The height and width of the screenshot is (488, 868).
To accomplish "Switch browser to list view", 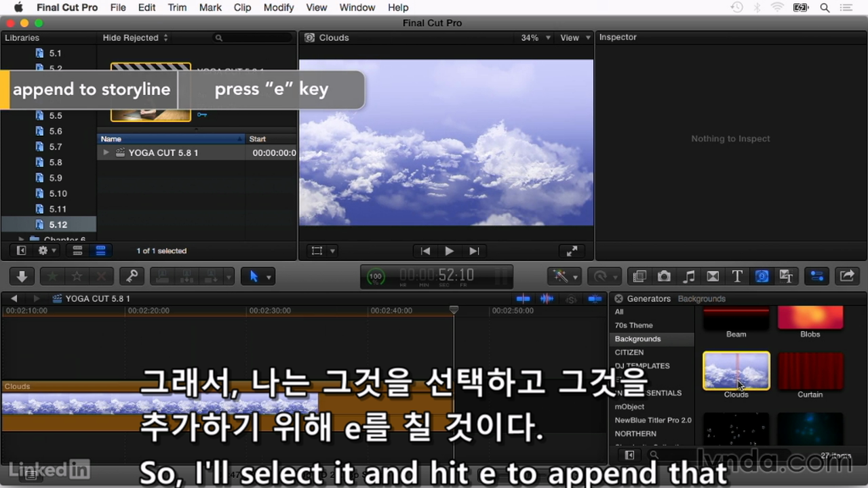I will click(x=100, y=250).
